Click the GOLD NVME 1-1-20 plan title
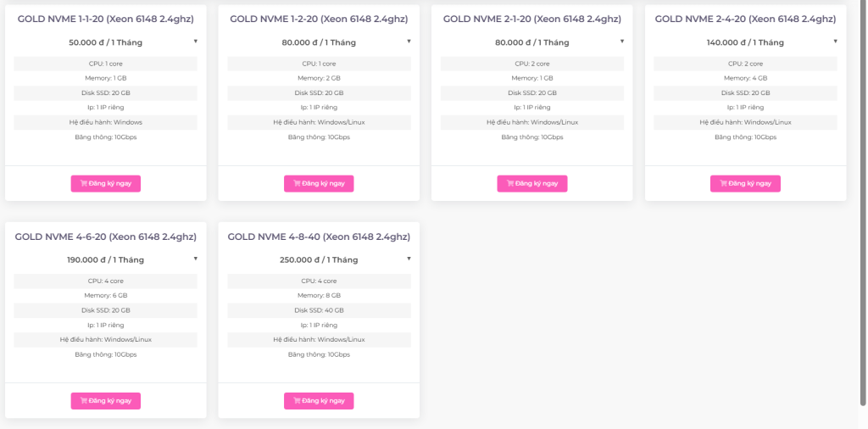 tap(105, 19)
